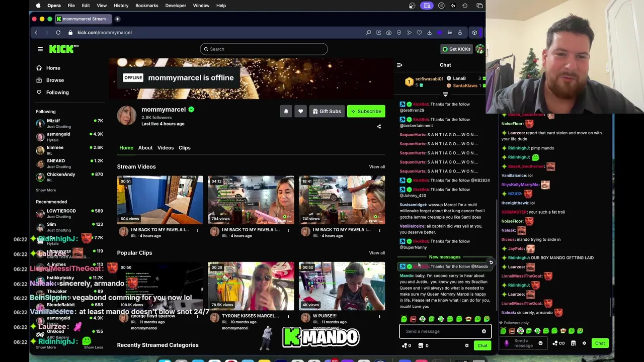
Task: Open emoji picker in main chat input
Action: pyautogui.click(x=484, y=331)
